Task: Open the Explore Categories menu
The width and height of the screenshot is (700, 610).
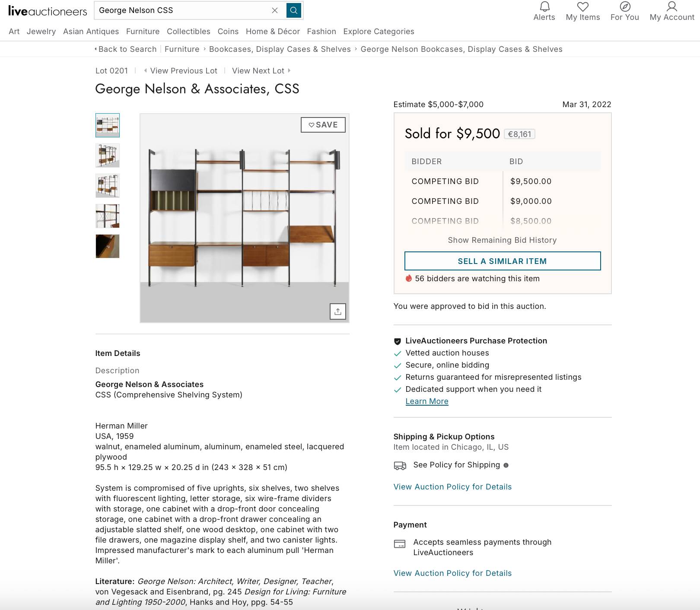Action: [x=378, y=31]
